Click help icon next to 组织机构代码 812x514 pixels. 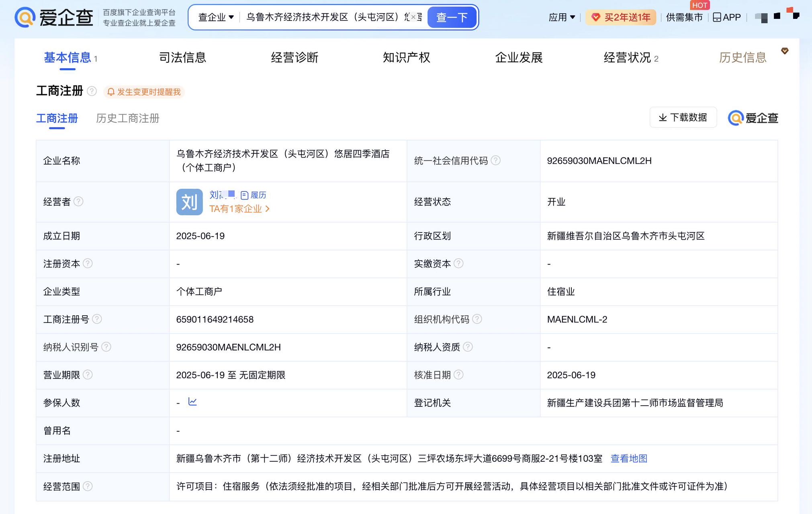tap(477, 319)
